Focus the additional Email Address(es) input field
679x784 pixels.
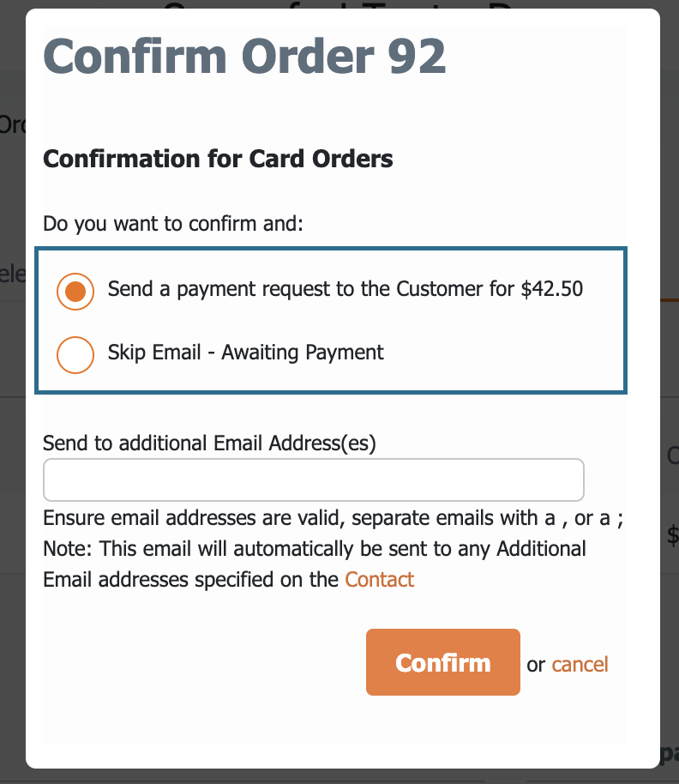click(314, 480)
